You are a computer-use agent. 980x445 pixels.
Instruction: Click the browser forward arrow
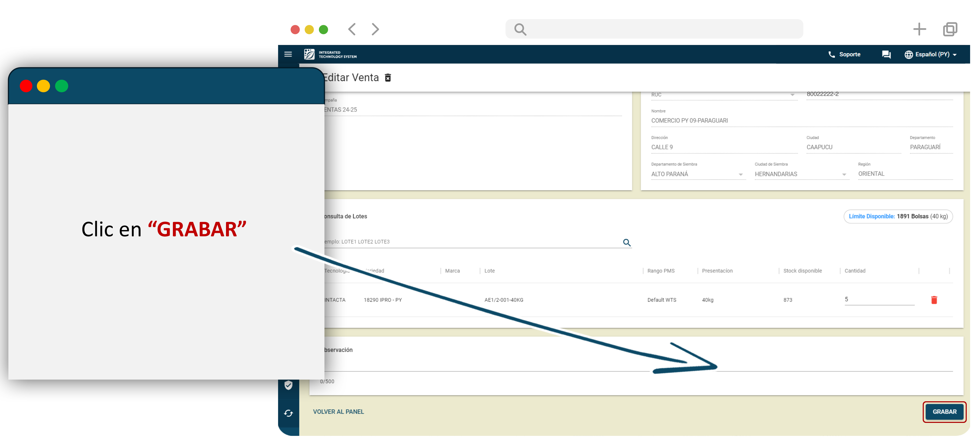pyautogui.click(x=375, y=29)
